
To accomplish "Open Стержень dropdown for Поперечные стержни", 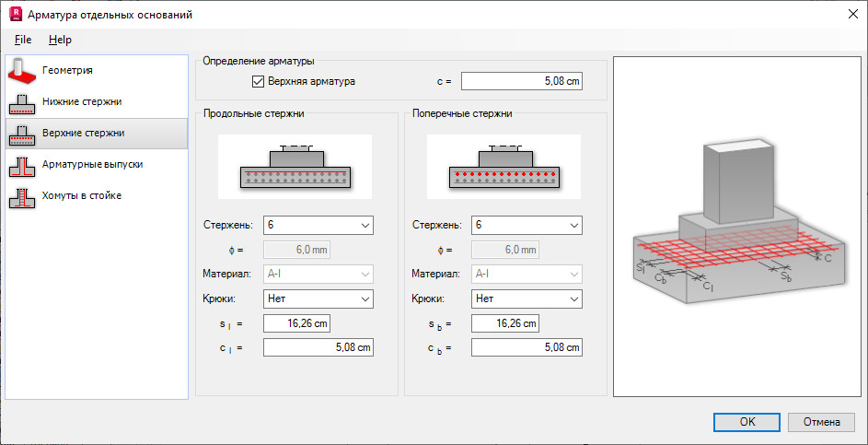I will 527,225.
